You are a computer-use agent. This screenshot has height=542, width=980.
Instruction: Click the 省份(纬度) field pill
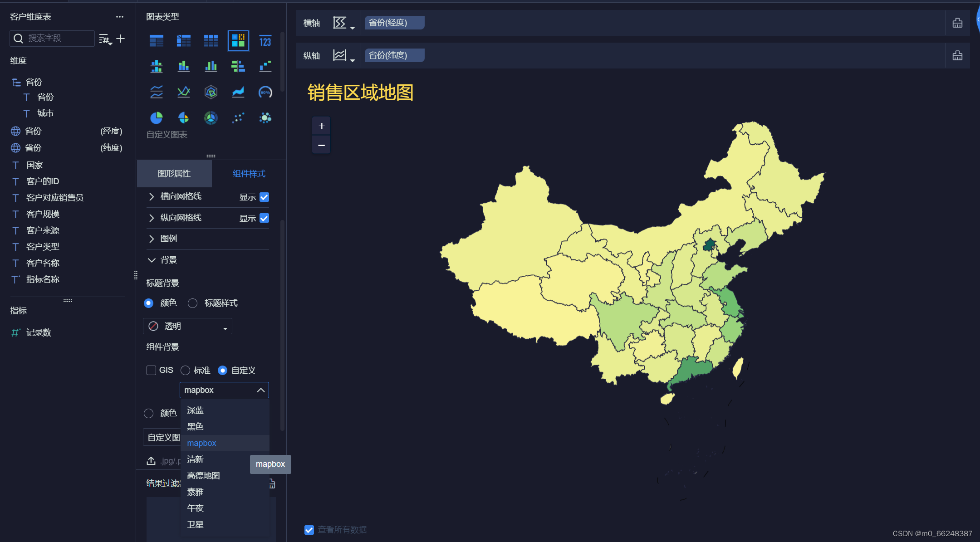pyautogui.click(x=395, y=55)
